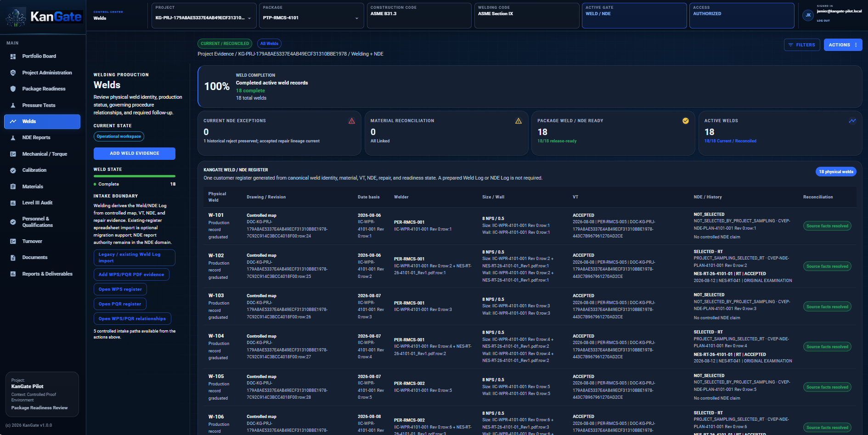Open Filters panel
Viewport: 868px width, 435px height.
(x=802, y=45)
